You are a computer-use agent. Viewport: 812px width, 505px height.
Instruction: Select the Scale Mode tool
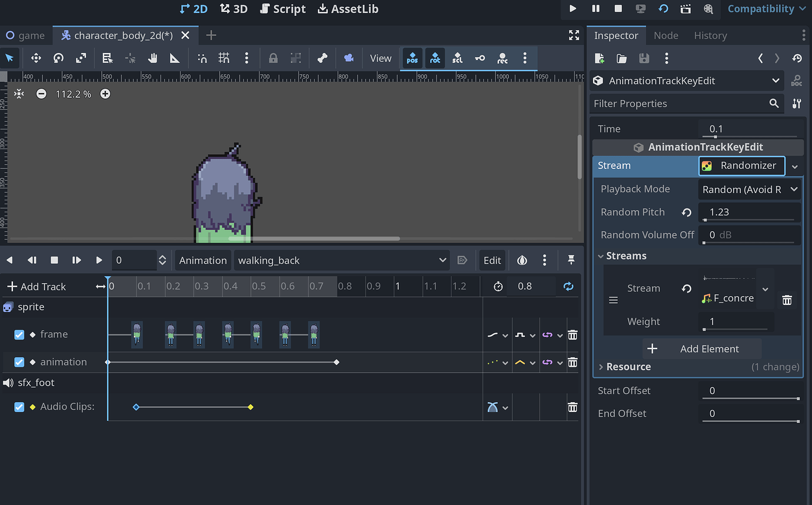pyautogui.click(x=81, y=58)
